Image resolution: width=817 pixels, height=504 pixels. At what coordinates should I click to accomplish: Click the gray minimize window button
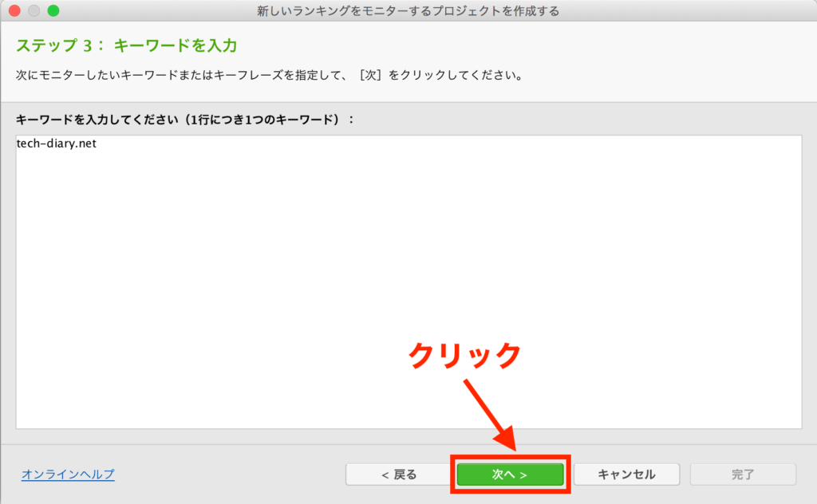click(34, 10)
